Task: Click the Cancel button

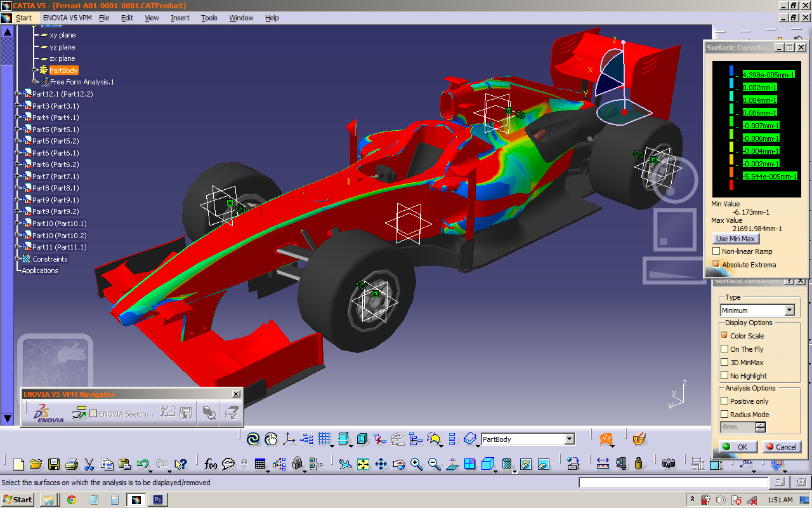Action: (782, 446)
